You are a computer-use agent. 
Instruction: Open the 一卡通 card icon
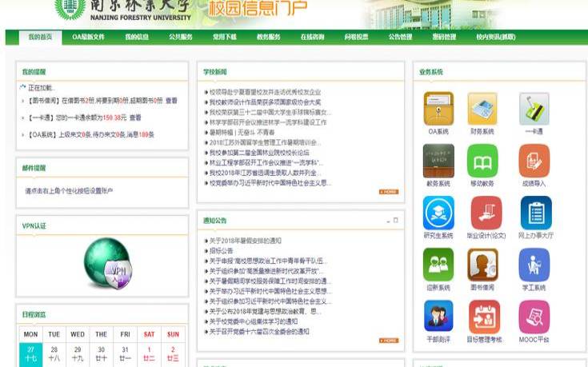point(534,109)
